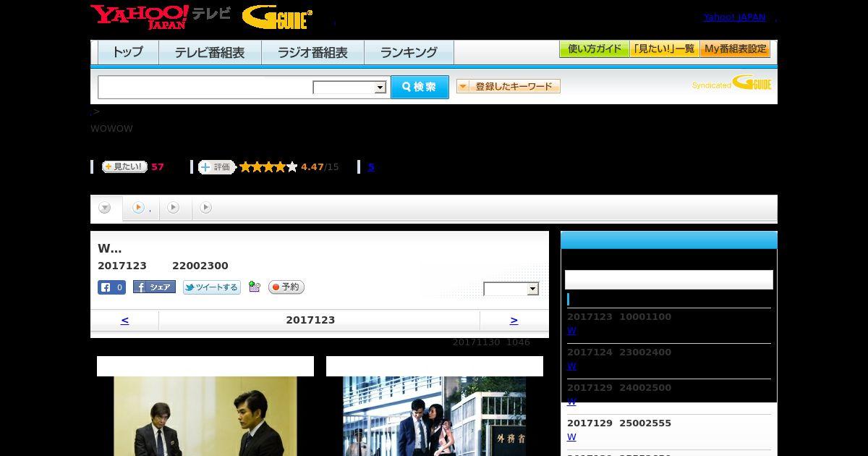868x456 pixels.
Task: Share on Facebook via シェア button
Action: (x=154, y=287)
